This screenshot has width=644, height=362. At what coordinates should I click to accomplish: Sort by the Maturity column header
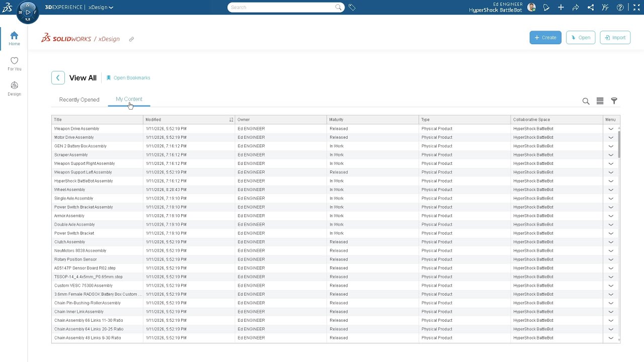click(x=373, y=120)
